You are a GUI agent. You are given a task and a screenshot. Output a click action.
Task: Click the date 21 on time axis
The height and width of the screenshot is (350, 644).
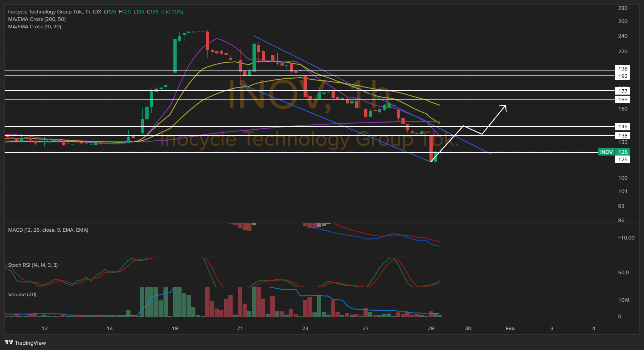(240, 328)
